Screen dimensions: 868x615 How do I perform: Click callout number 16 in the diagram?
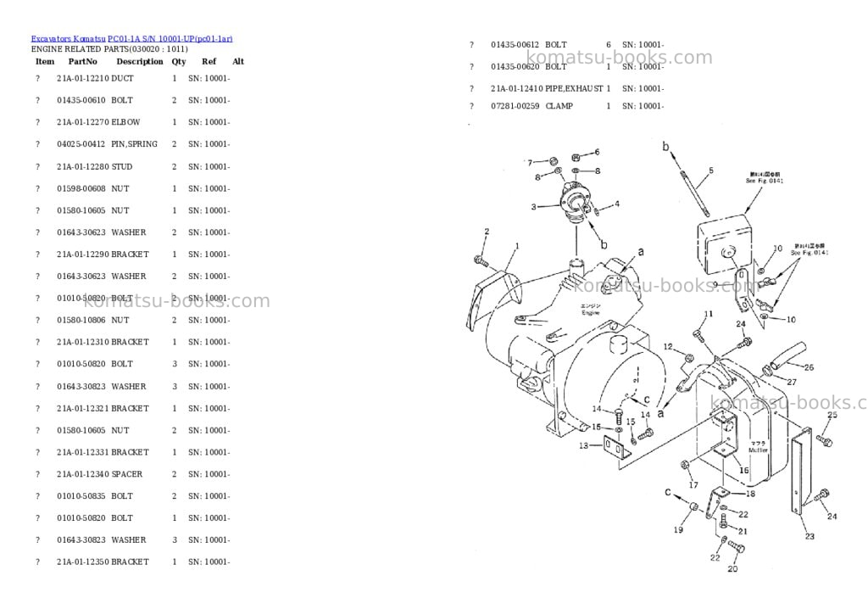pos(744,471)
